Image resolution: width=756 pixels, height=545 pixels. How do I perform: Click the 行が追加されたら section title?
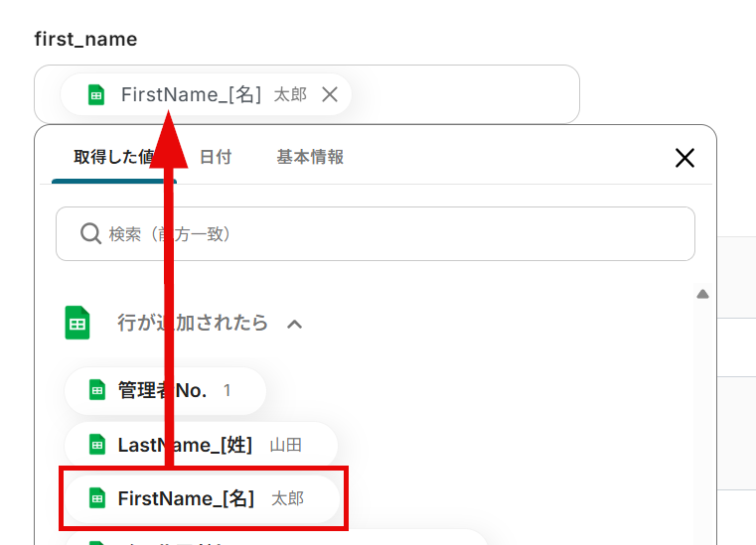click(x=193, y=323)
